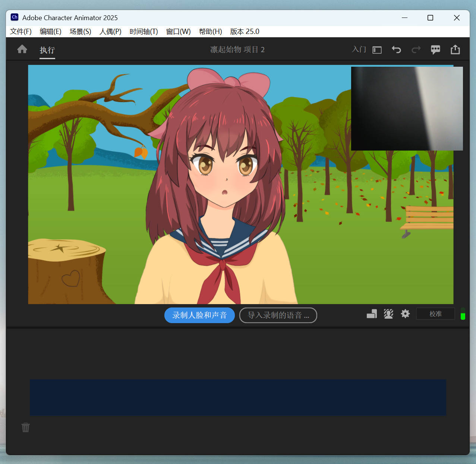
Task: Open the share/export icon
Action: pos(455,50)
